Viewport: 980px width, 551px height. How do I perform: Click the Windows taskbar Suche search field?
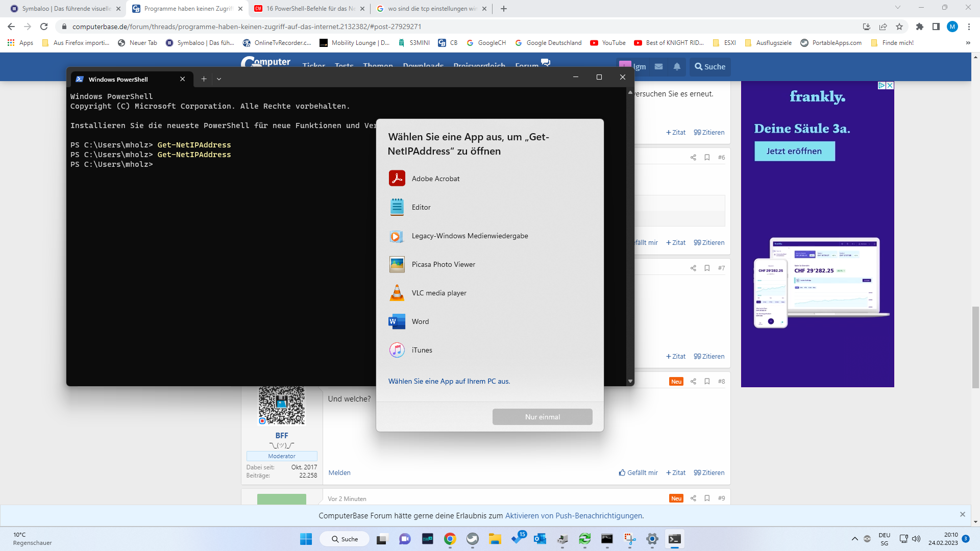pos(345,539)
